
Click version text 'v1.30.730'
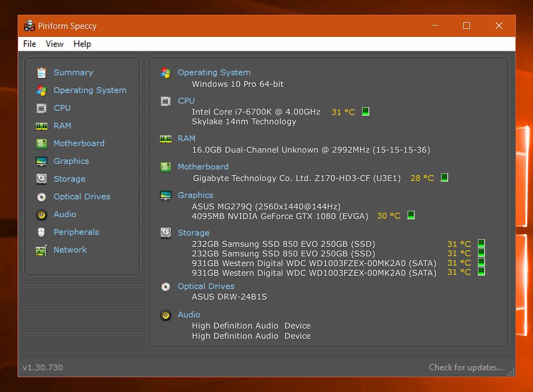43,368
